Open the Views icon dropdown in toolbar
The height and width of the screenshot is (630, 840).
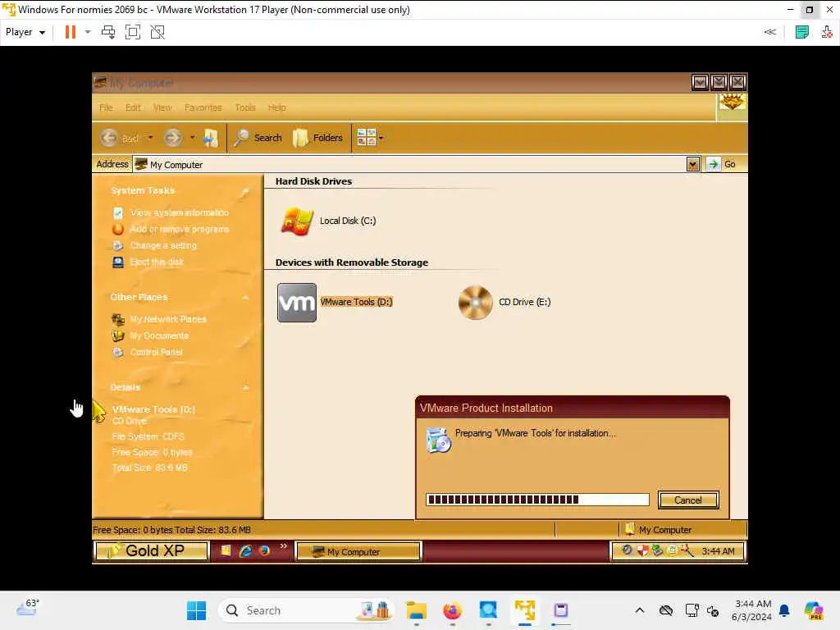click(x=370, y=138)
